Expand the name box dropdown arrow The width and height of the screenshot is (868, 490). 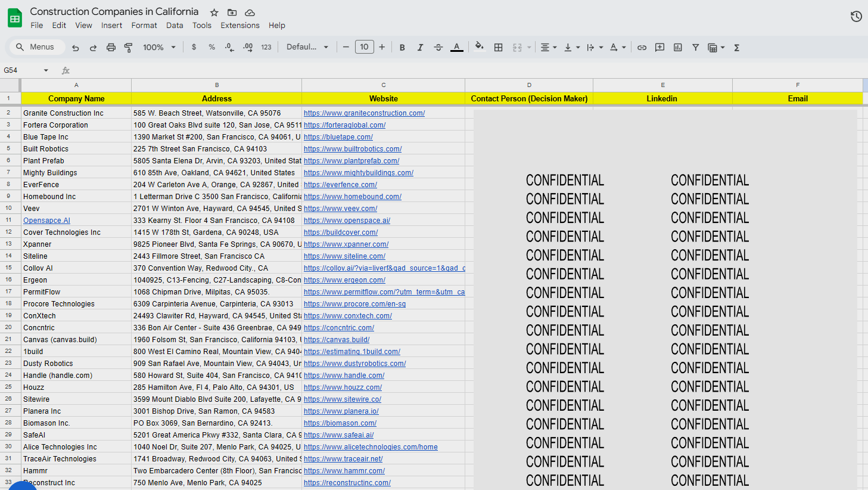pos(46,70)
